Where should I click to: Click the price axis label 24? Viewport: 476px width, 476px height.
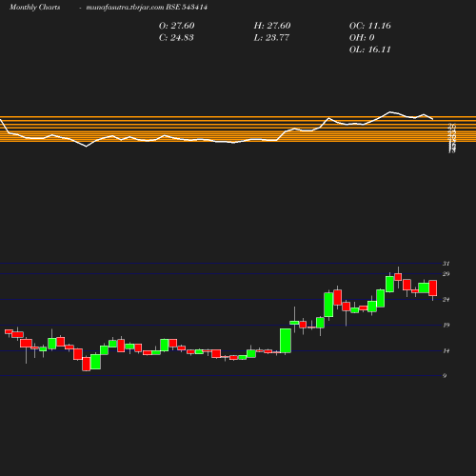[446, 299]
